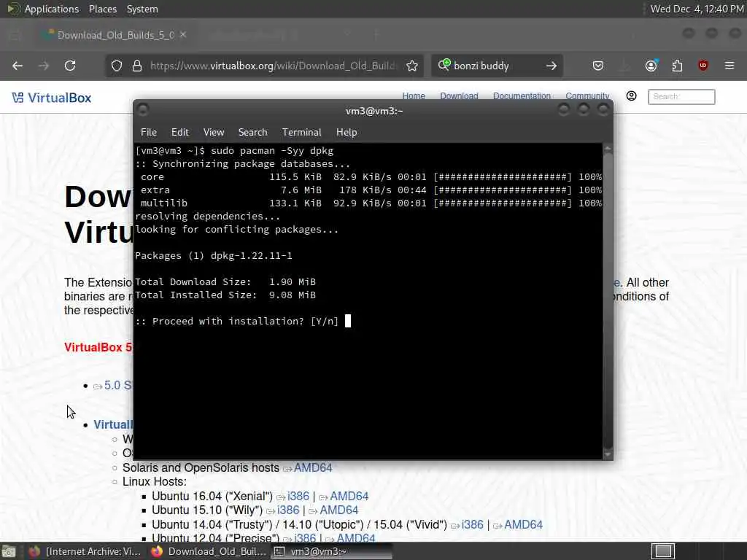
Task: Open the VirtualBox site user account icon
Action: pos(631,96)
